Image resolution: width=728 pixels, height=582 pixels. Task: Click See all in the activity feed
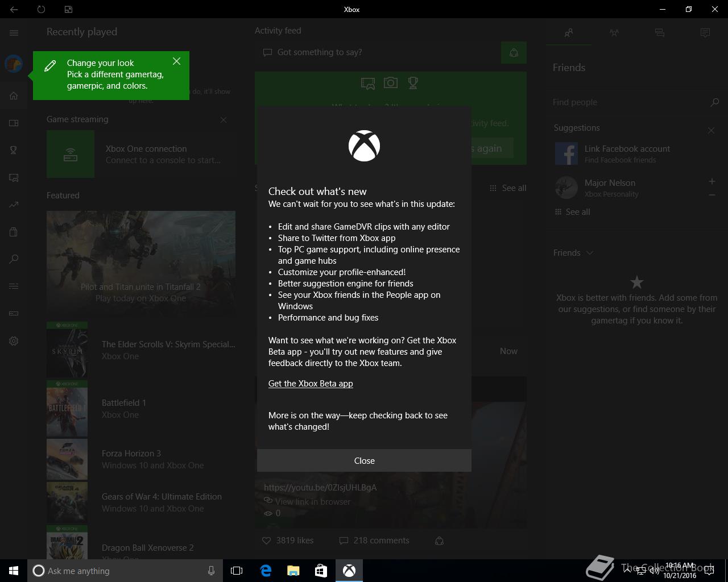coord(508,188)
